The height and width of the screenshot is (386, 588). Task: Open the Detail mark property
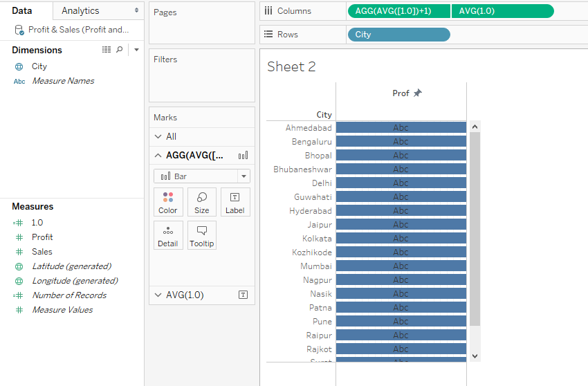pos(168,235)
